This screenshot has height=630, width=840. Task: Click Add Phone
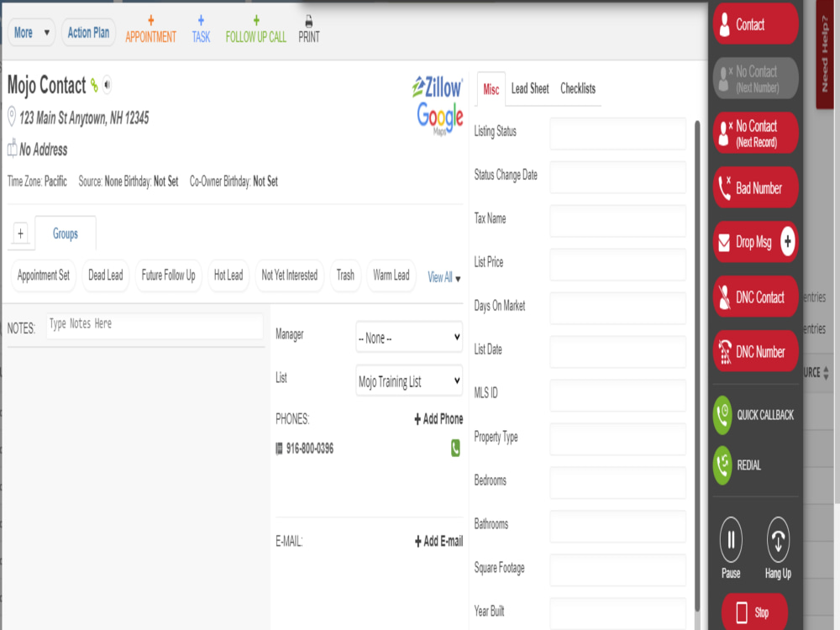(x=438, y=419)
